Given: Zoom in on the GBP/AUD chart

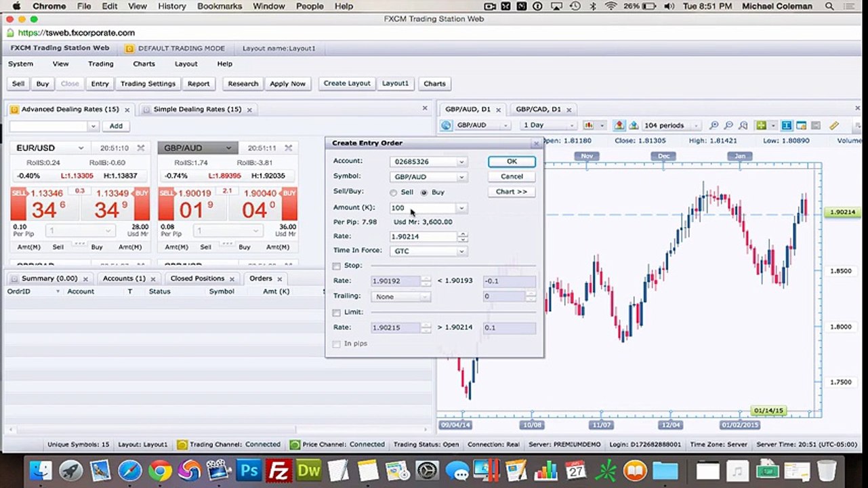Looking at the screenshot, I should 714,125.
